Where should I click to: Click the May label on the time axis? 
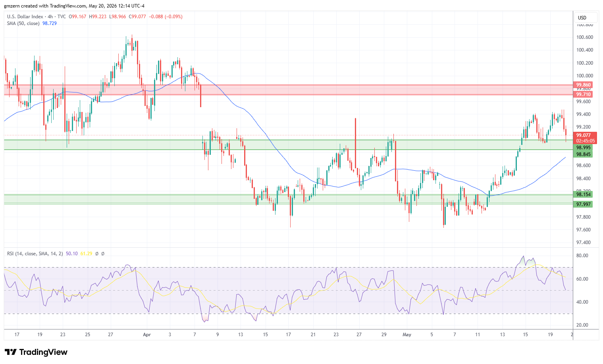(407, 335)
